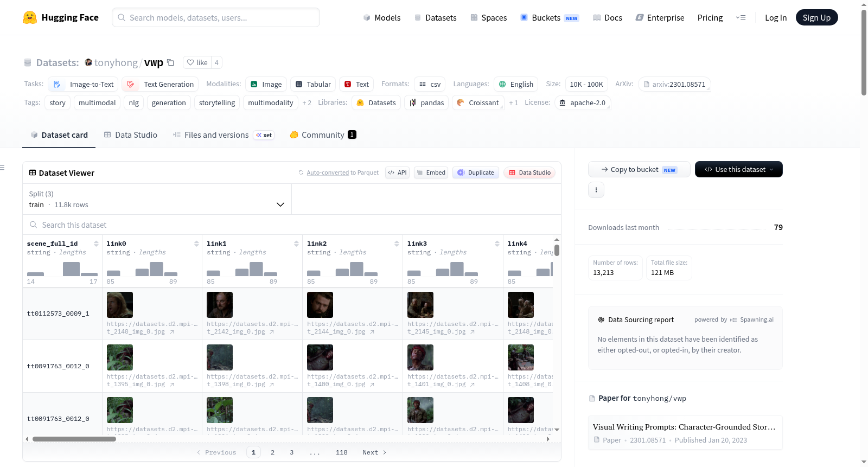Select the Text modality tag
Screen dimensions: 868x467
[x=356, y=84]
